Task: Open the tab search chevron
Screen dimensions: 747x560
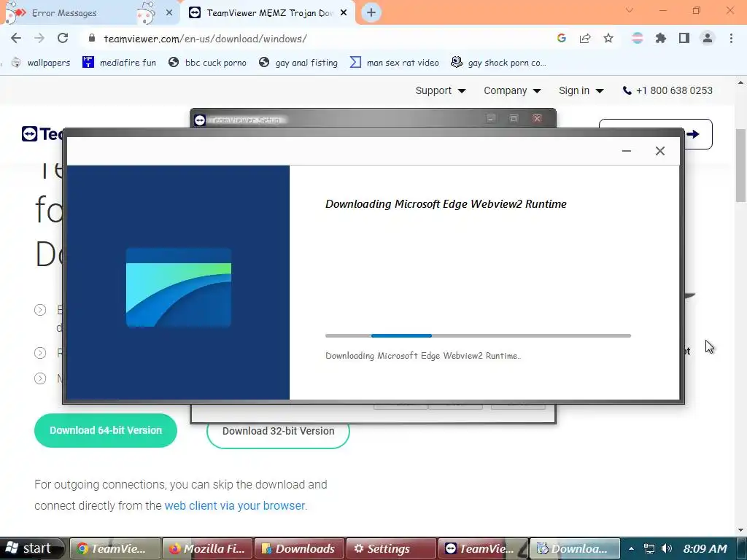Action: coord(630,10)
